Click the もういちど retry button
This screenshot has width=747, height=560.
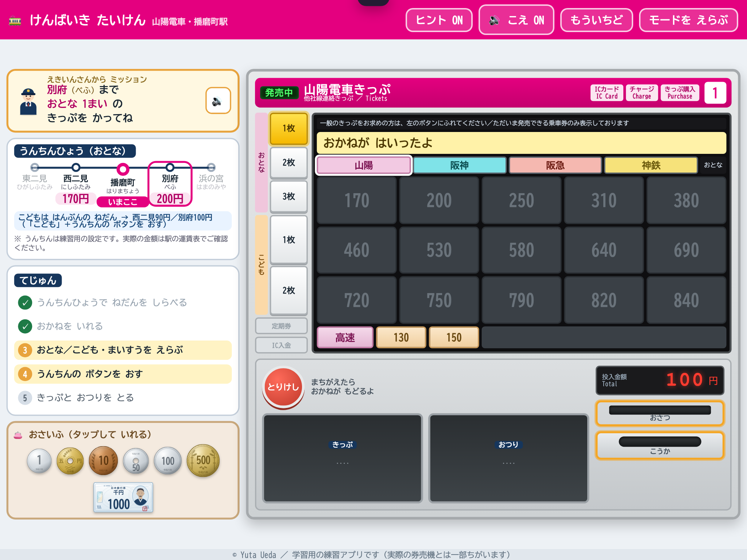click(596, 20)
